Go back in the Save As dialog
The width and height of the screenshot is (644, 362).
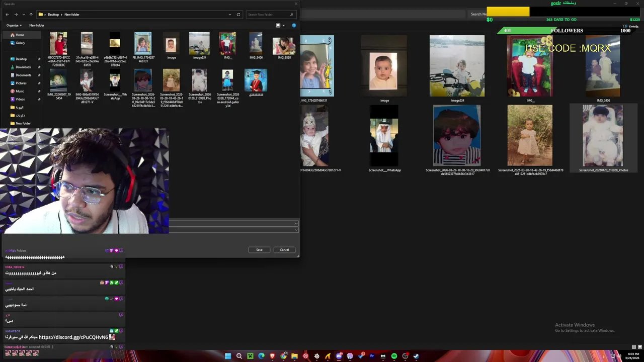pyautogui.click(x=7, y=15)
